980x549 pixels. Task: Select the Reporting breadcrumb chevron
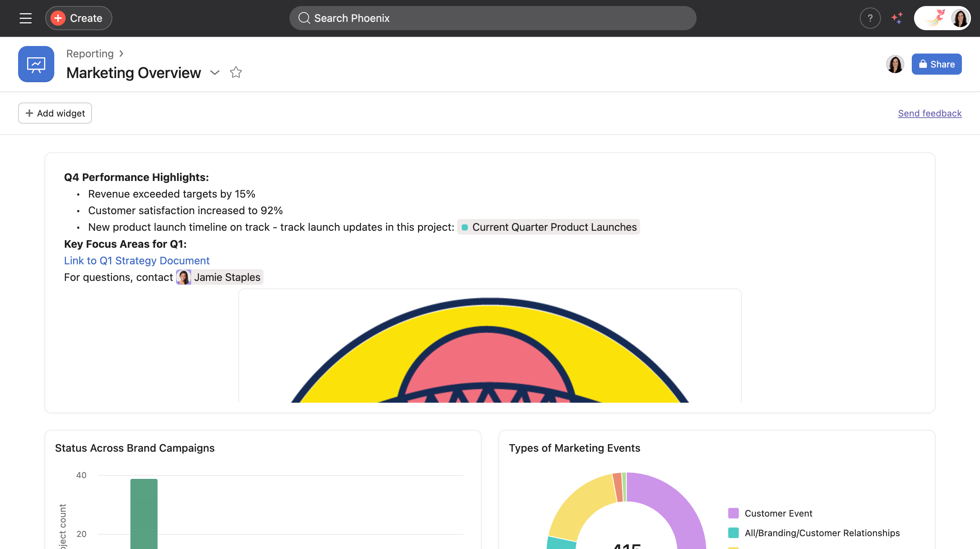[x=121, y=54]
